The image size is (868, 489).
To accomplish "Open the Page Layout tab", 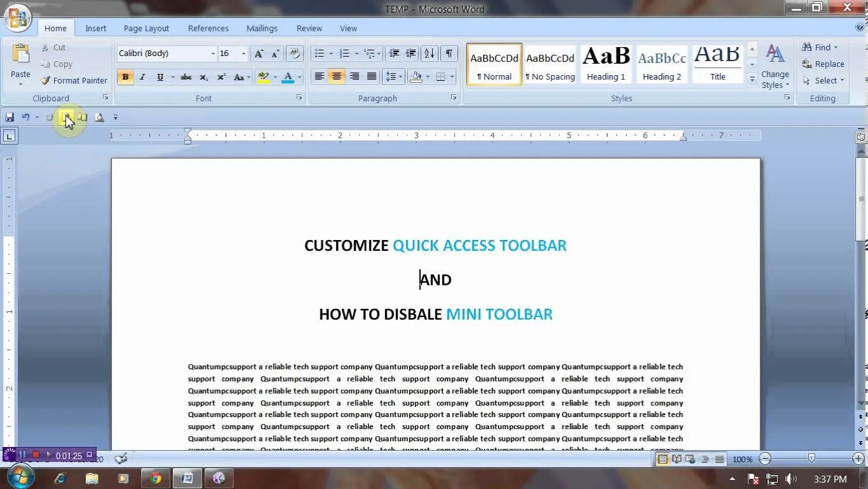I will click(x=146, y=28).
